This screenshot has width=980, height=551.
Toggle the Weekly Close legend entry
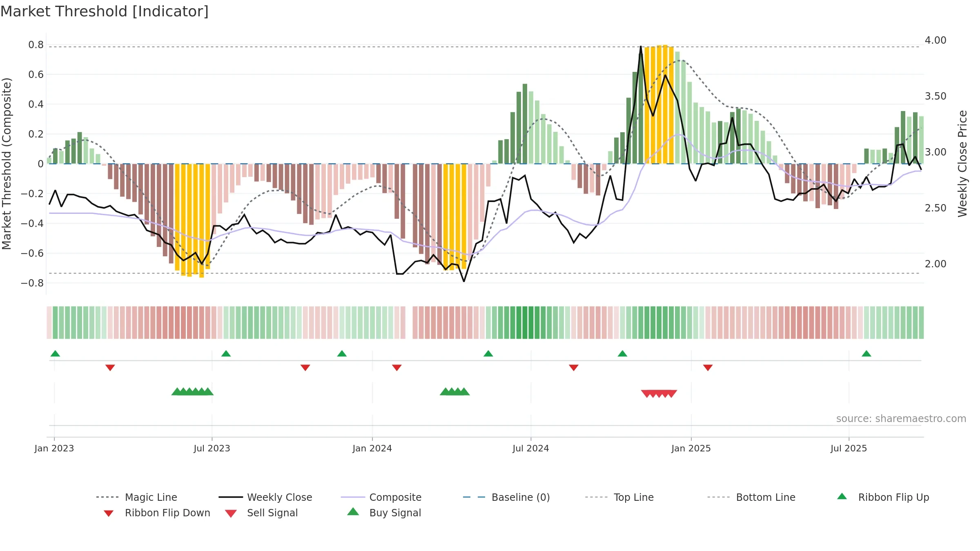pyautogui.click(x=265, y=497)
